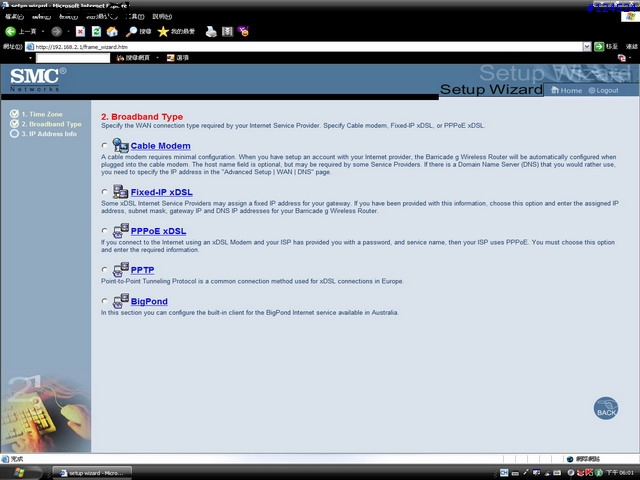
Task: Open the dropdown left of the search box
Action: 31,58
